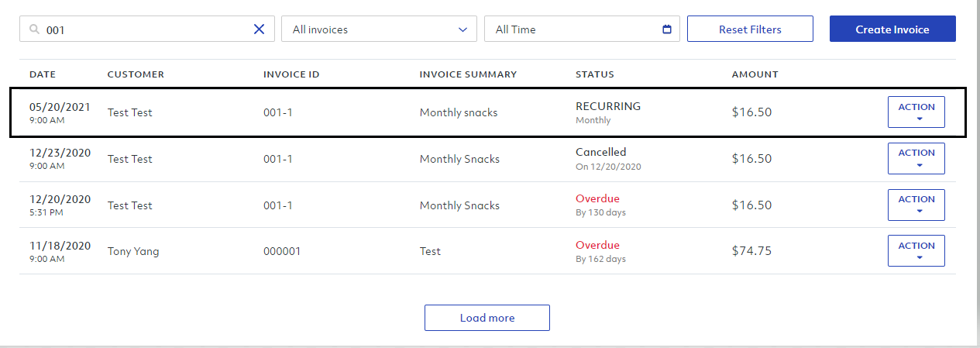Click the INVOICE SUMMARY column header
This screenshot has width=980, height=348.
468,74
